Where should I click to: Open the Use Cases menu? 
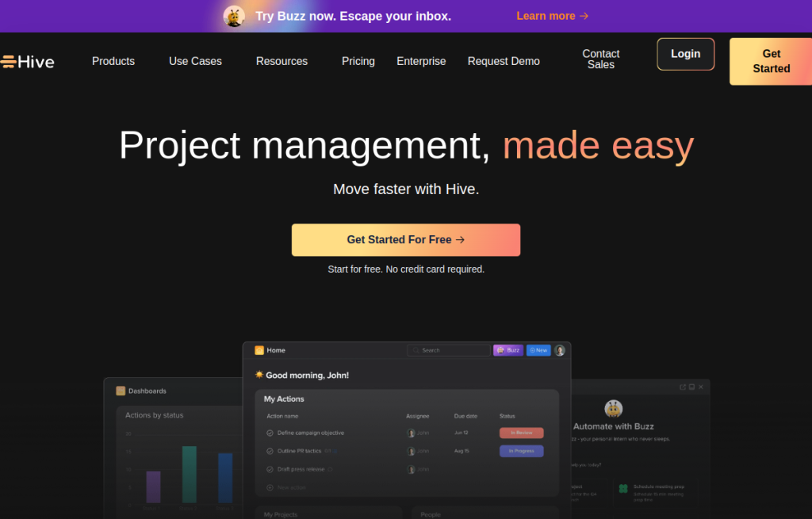pyautogui.click(x=195, y=61)
